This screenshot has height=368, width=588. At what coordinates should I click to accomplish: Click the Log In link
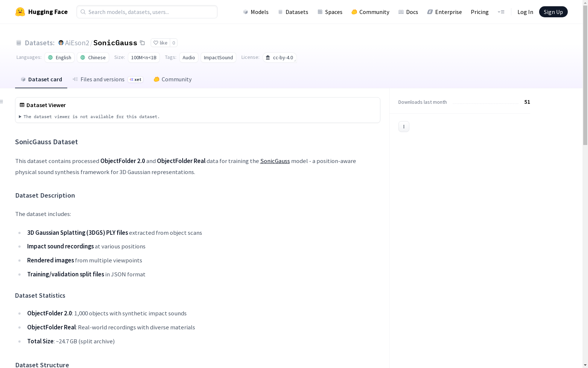coord(525,12)
